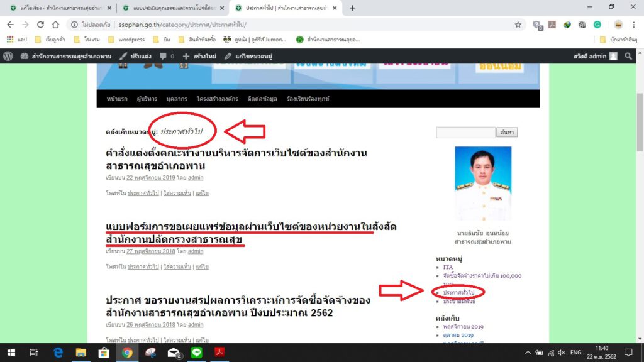Open new browser tab with plus

click(352, 8)
